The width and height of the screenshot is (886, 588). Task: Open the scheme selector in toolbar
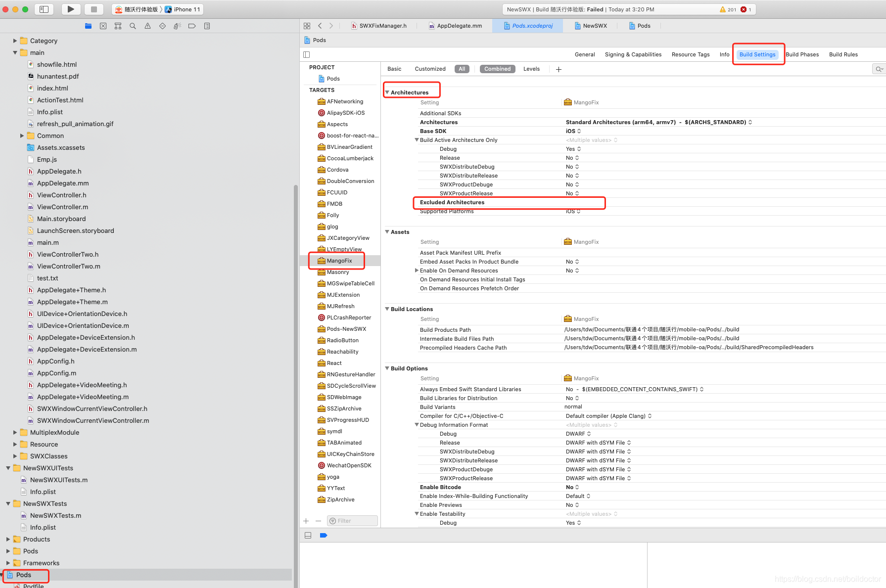[136, 9]
